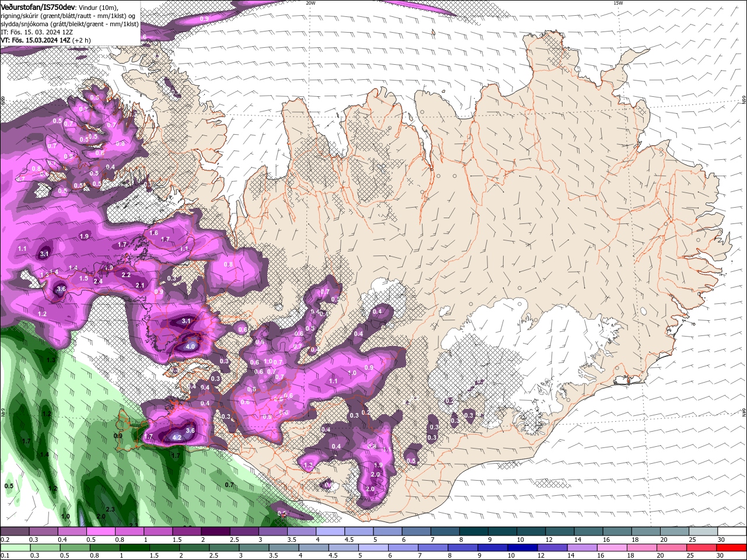Select the 14 swatch in the snow legend
The image size is (747, 560).
click(588, 531)
